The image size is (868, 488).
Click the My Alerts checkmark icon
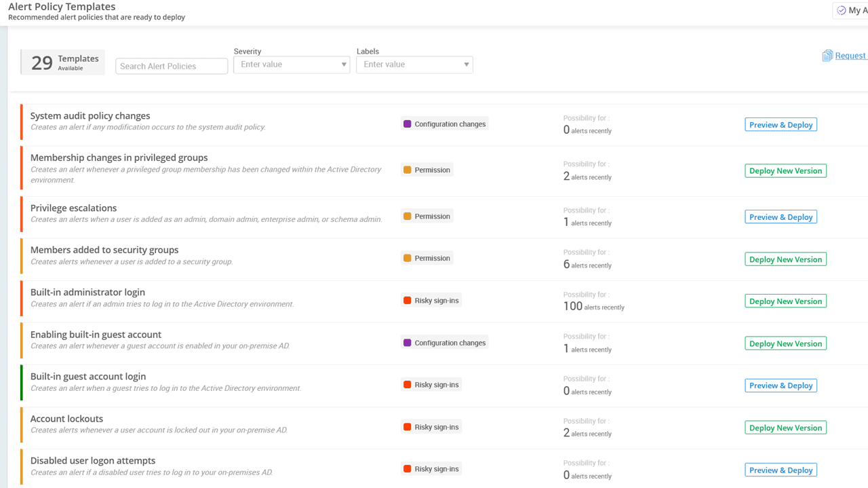[841, 10]
